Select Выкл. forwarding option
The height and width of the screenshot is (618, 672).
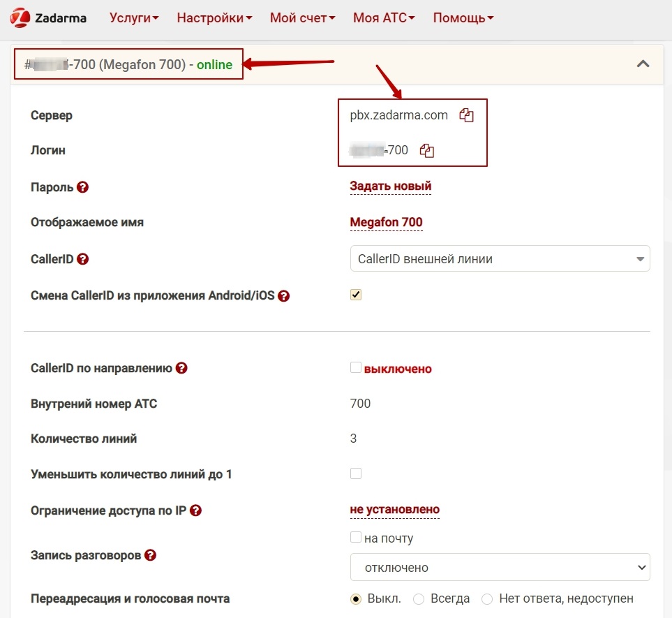(356, 598)
